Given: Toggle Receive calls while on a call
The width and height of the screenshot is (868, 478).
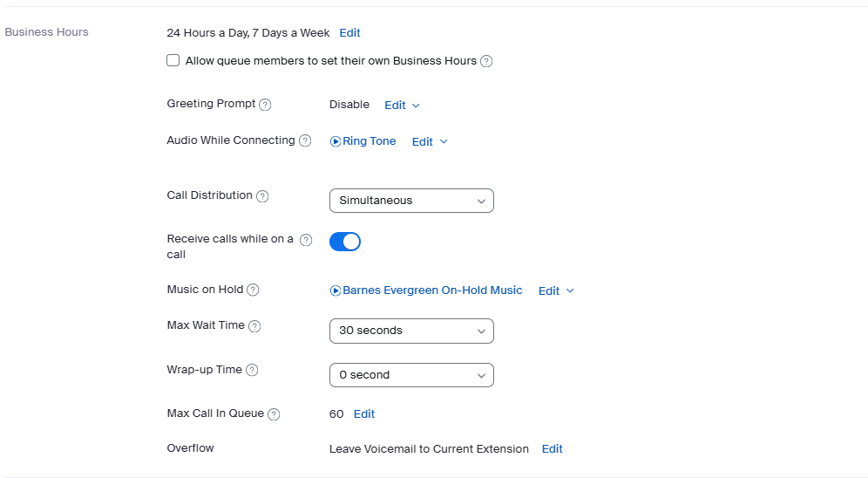Looking at the screenshot, I should tap(345, 242).
